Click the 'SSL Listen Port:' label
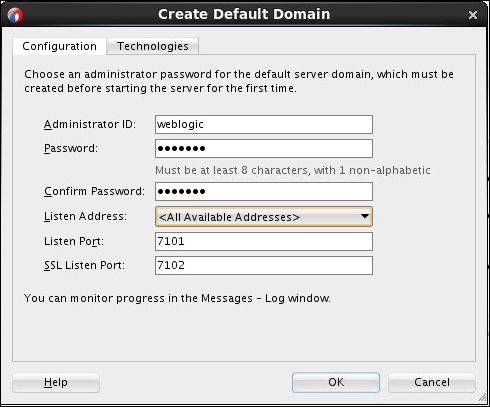Screen dimensions: 490x407 coord(84,265)
